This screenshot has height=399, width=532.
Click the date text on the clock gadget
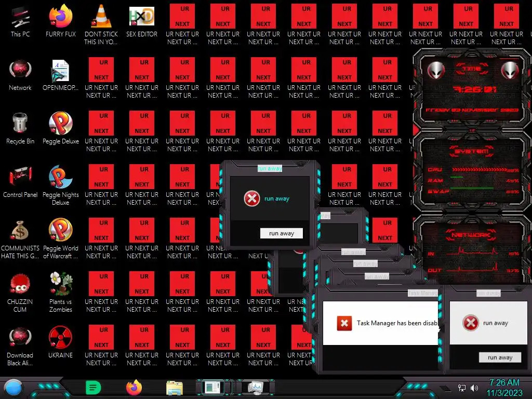pos(472,110)
